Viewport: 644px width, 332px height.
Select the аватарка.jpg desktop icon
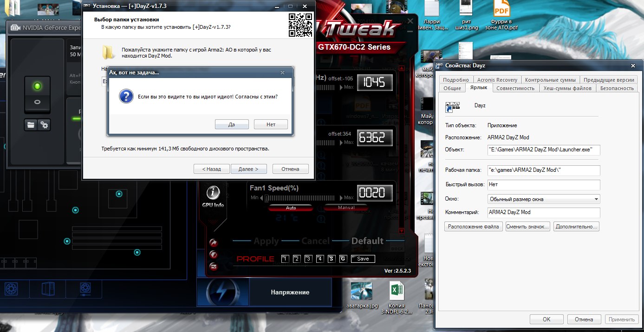[x=362, y=295]
